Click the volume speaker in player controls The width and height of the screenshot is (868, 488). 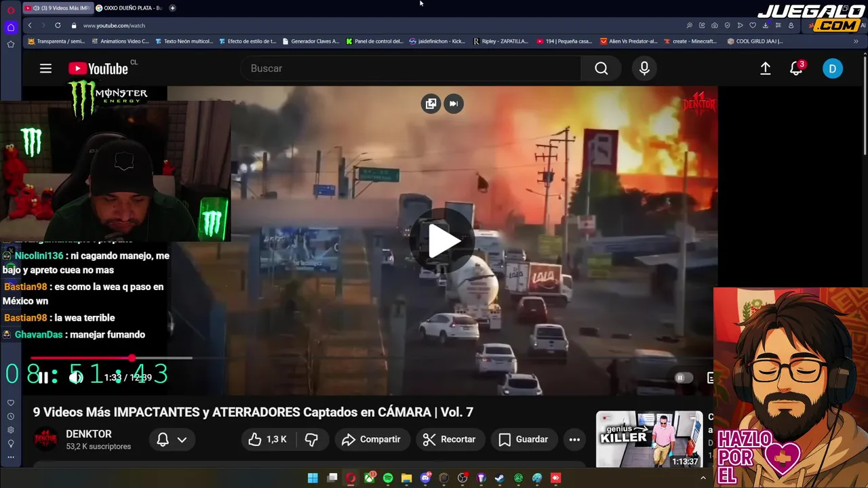76,378
